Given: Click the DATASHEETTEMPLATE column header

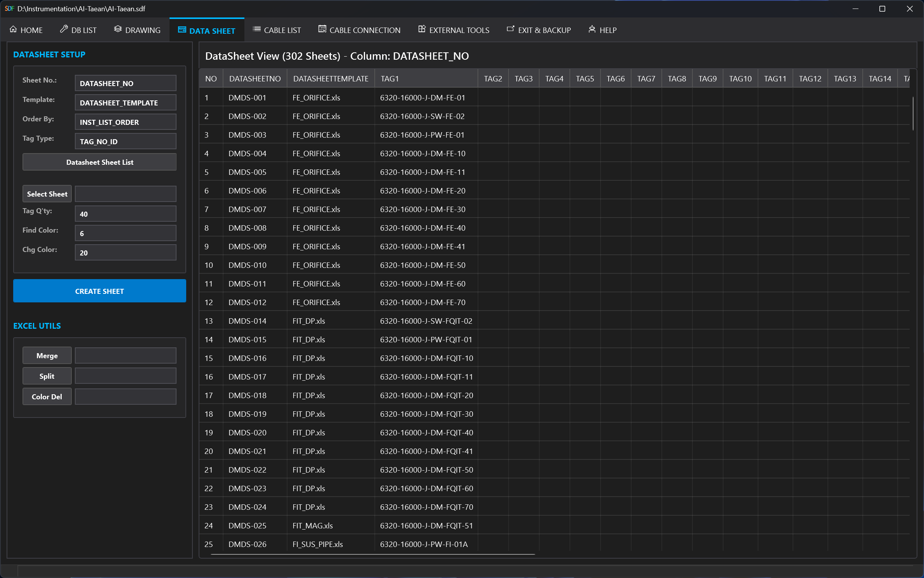Looking at the screenshot, I should point(331,79).
